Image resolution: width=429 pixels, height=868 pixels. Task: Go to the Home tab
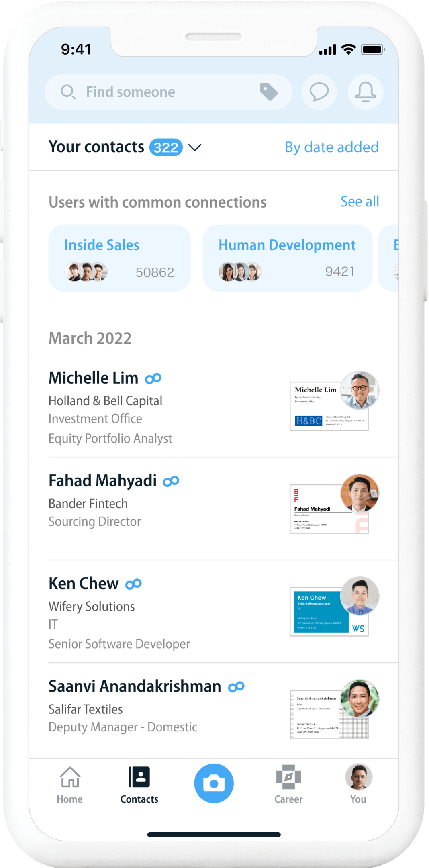70,784
